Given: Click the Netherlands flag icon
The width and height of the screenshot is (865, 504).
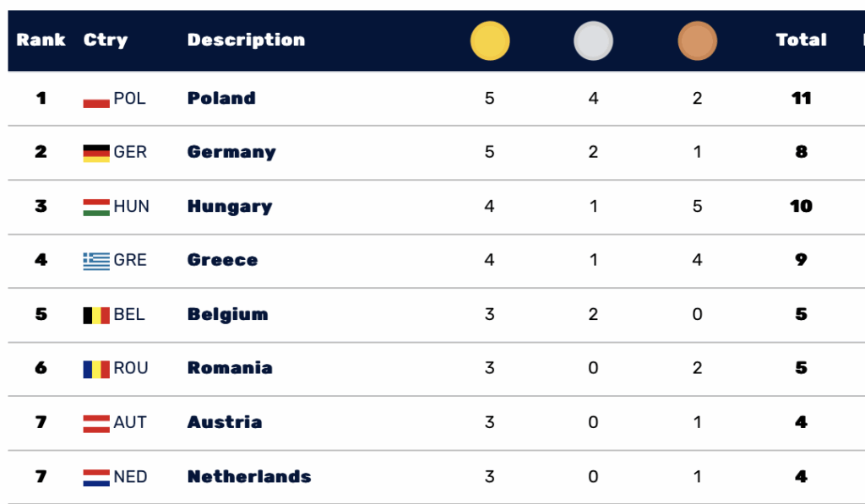Looking at the screenshot, I should (x=96, y=476).
